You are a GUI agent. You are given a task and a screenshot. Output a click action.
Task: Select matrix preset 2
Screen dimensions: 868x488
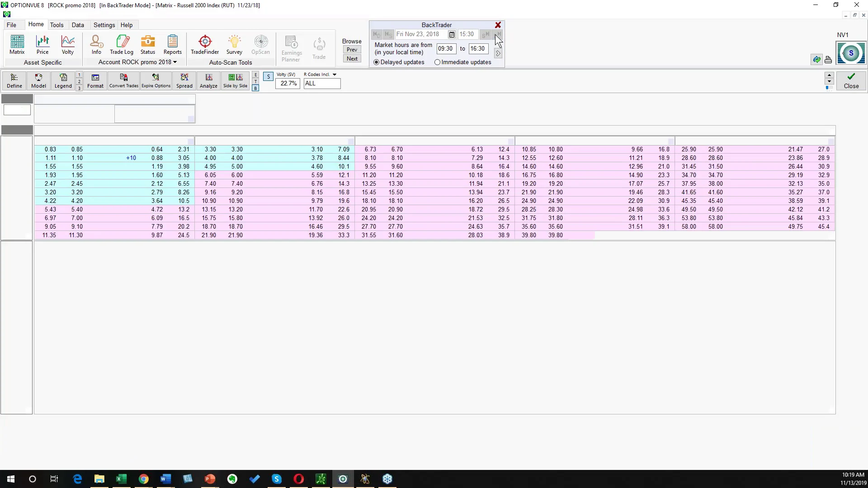tap(79, 82)
